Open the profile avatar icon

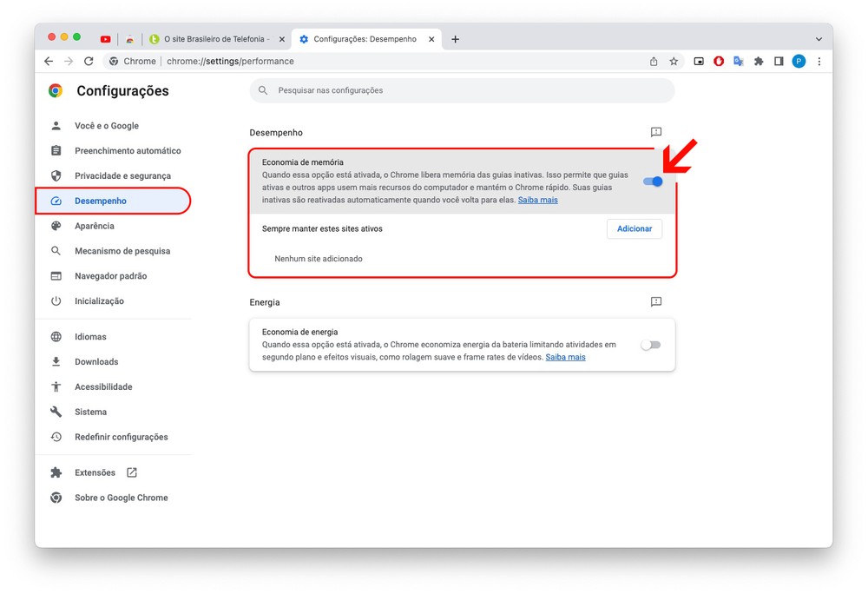[x=799, y=62]
